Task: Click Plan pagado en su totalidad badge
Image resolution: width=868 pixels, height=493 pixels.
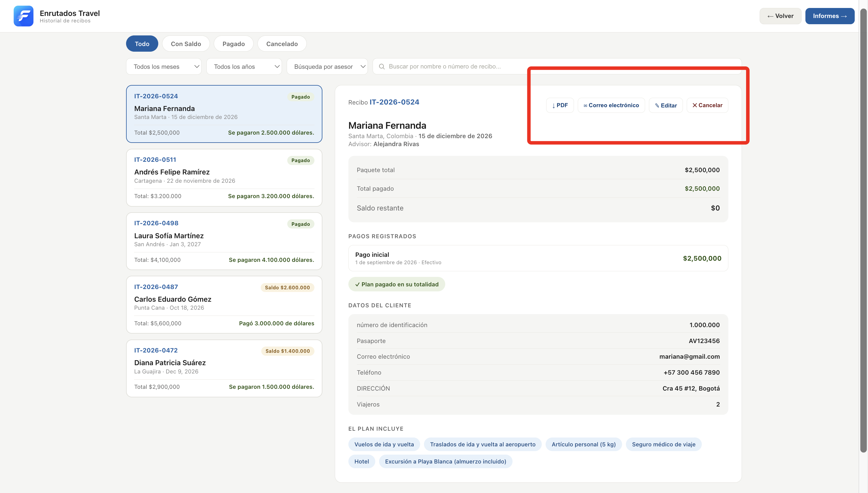Action: pyautogui.click(x=397, y=284)
